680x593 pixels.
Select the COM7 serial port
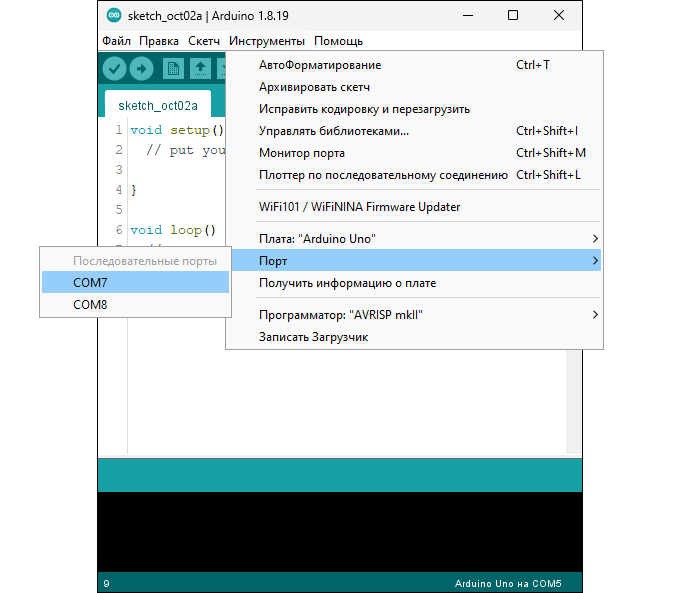pos(135,282)
